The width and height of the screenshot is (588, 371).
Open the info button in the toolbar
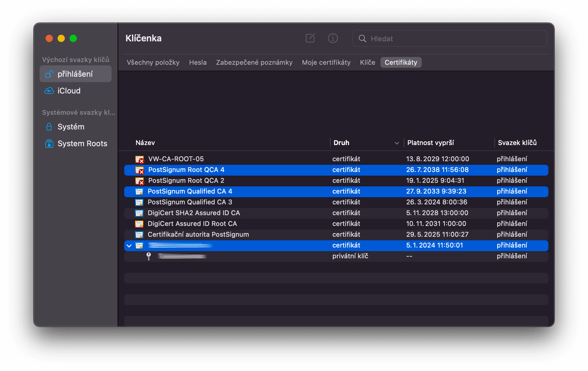coord(333,38)
